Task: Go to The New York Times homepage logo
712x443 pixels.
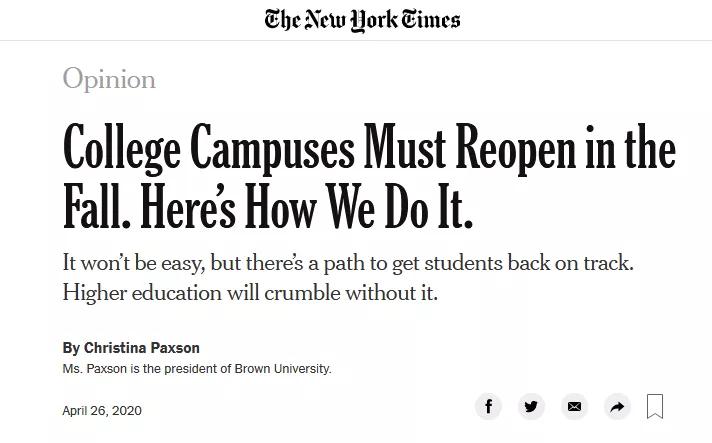Action: tap(362, 20)
